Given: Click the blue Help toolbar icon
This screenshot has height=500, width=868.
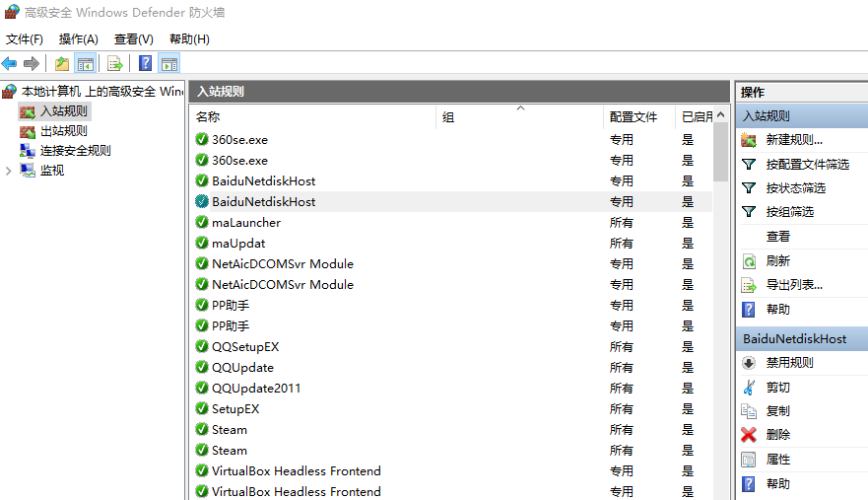Looking at the screenshot, I should coord(145,64).
